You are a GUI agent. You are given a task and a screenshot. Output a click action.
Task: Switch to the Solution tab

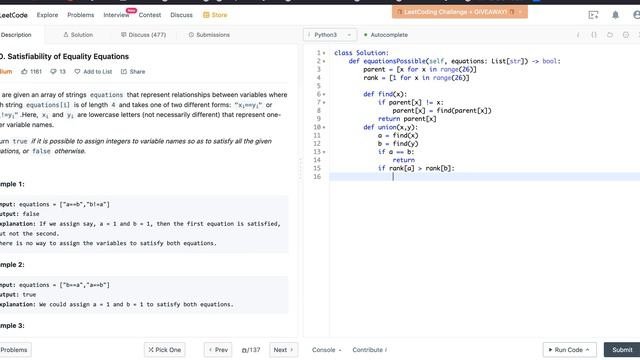tap(78, 35)
